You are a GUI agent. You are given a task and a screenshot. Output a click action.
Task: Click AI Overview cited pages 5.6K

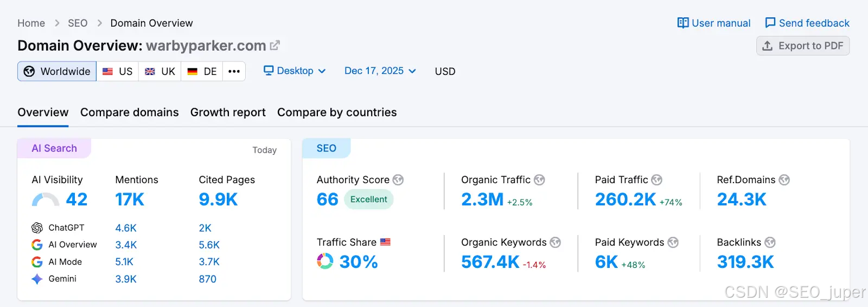click(x=209, y=245)
